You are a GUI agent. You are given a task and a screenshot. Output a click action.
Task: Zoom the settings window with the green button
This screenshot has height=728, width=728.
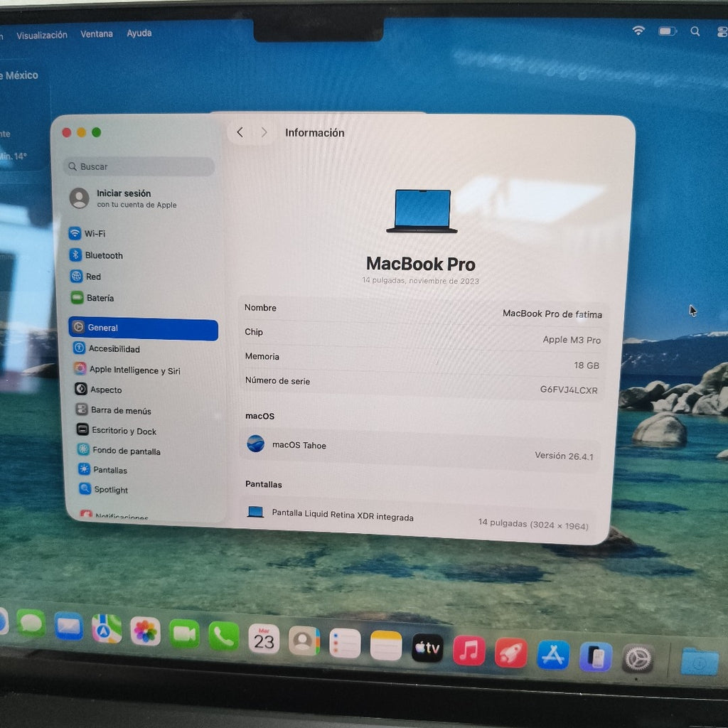pyautogui.click(x=97, y=132)
